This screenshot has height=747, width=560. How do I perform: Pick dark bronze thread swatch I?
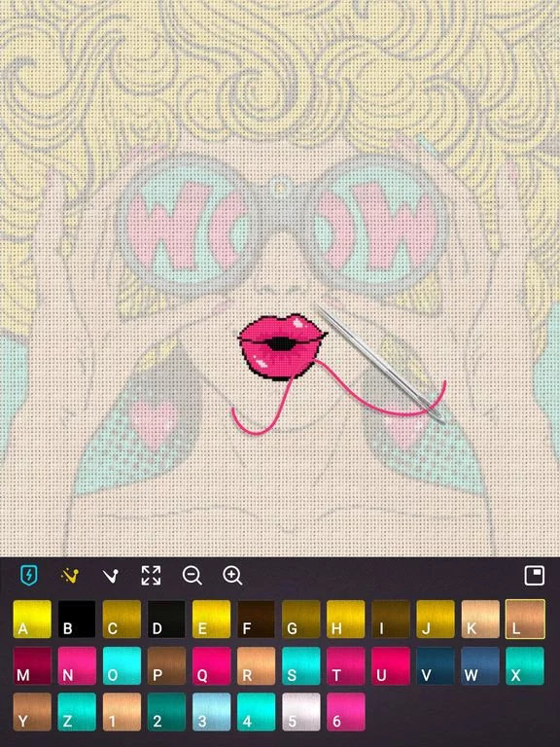click(x=391, y=619)
